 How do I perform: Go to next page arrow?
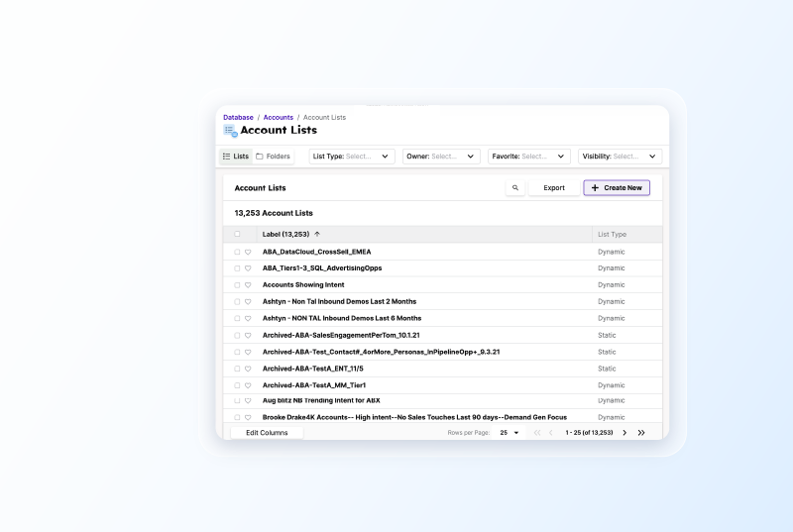624,433
